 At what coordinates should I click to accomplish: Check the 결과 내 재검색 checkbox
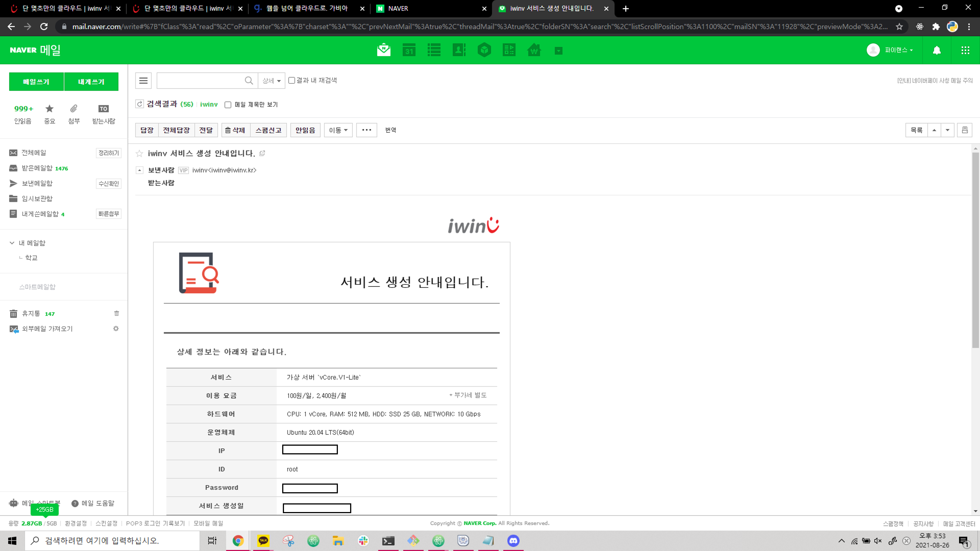click(292, 80)
